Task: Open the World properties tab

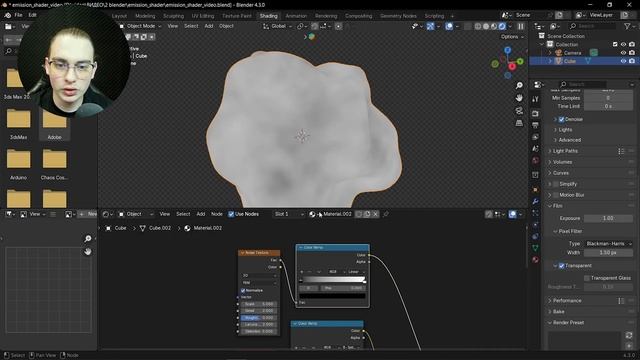Action: pos(535,161)
